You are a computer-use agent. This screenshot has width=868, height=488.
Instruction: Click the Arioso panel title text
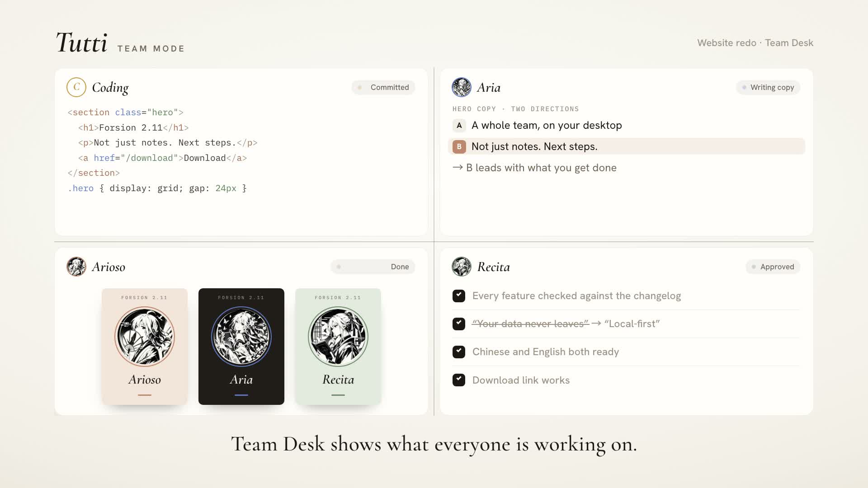108,267
